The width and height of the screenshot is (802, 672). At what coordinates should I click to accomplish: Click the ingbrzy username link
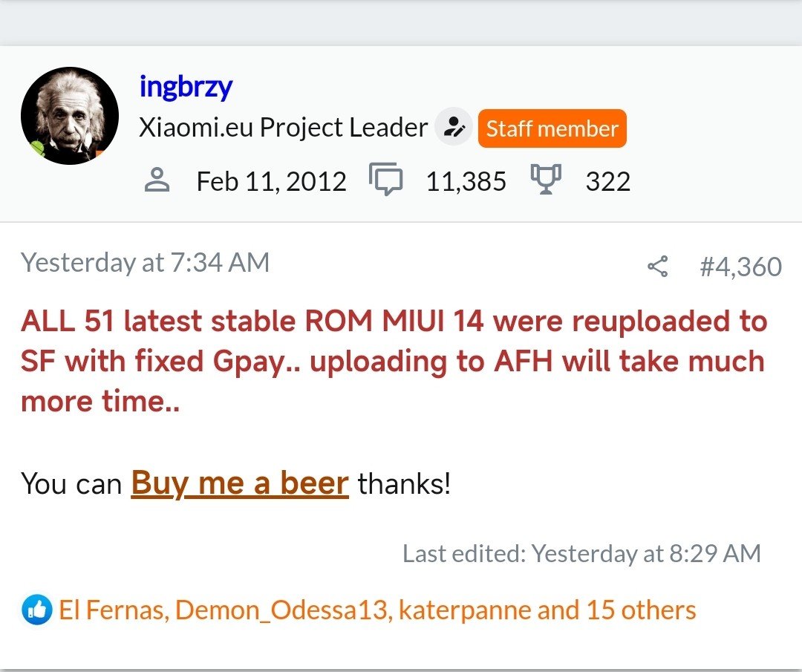pyautogui.click(x=186, y=87)
